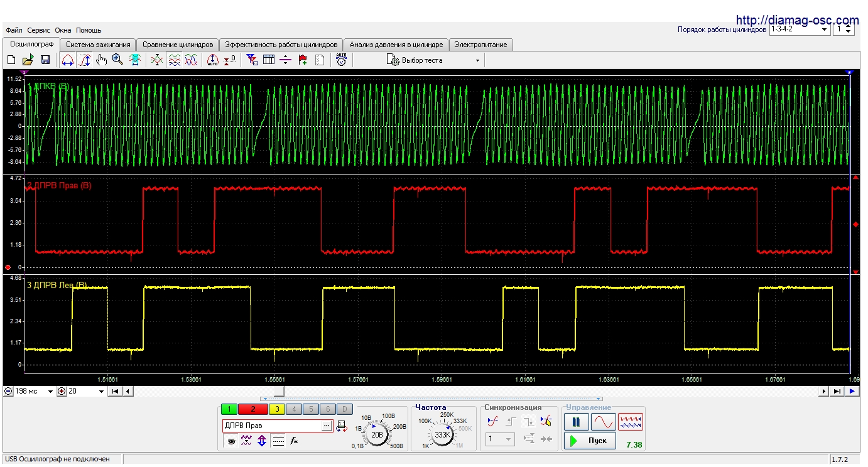Screen dimensions: 868x467
Task: Select the D digital channel button
Action: click(x=344, y=409)
